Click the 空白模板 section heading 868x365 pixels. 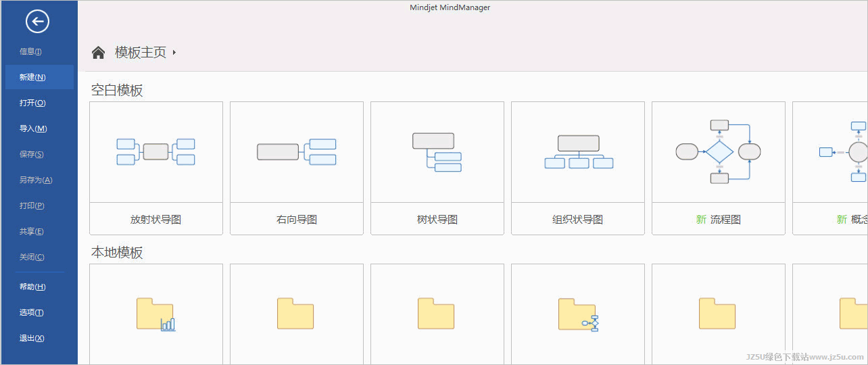(117, 90)
